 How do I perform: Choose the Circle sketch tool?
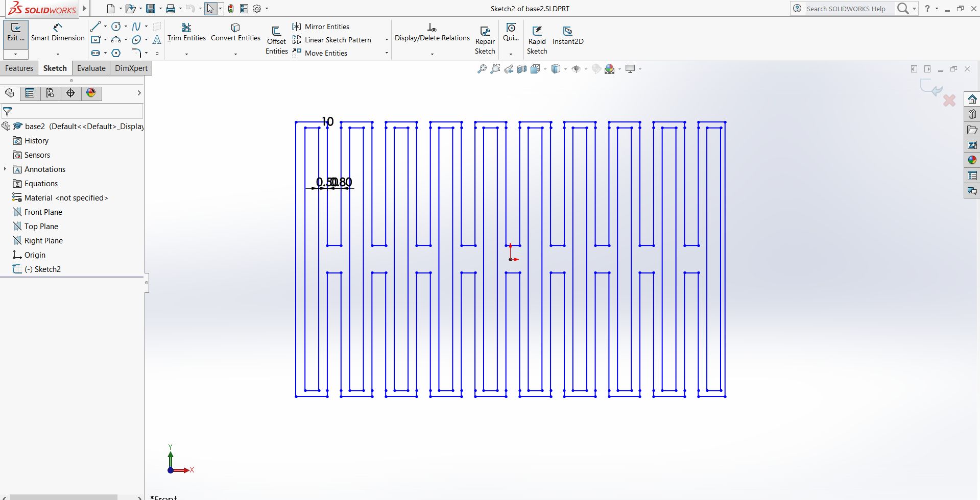point(116,27)
